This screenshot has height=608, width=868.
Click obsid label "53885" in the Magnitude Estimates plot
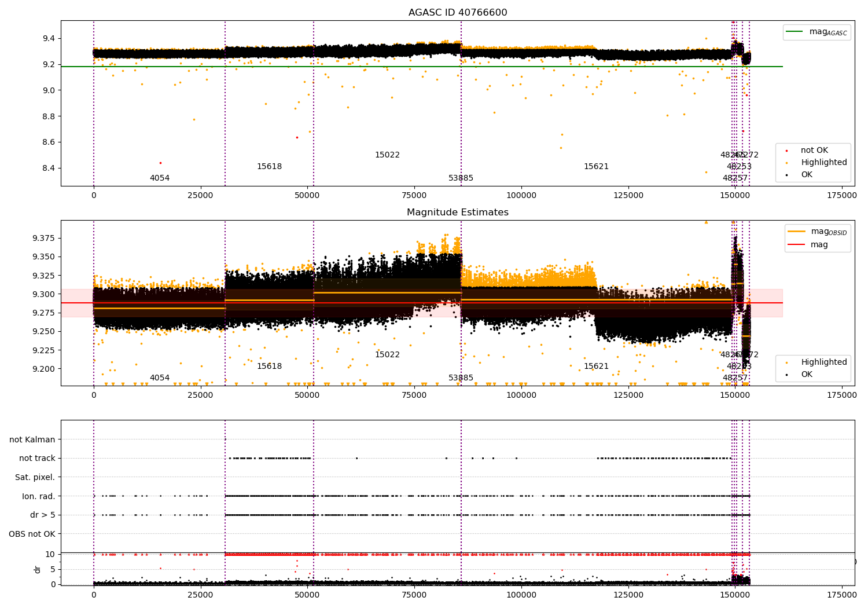coord(461,378)
